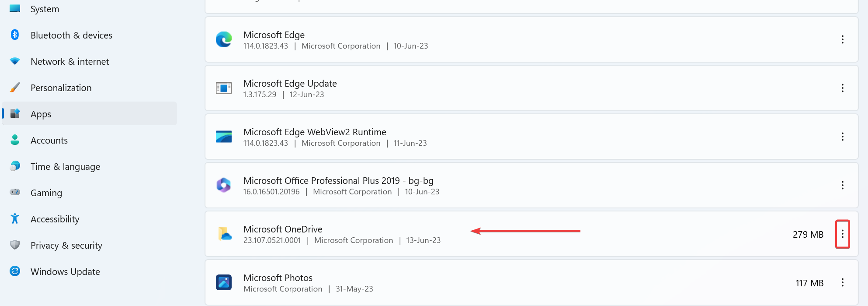
Task: Open more options for Edge WebView2 Runtime
Action: pyautogui.click(x=842, y=137)
